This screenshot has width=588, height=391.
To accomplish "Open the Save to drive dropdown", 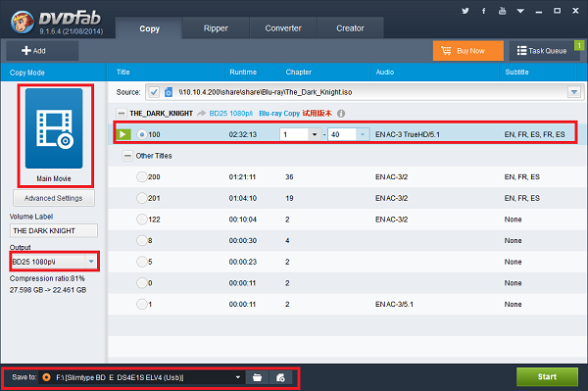I will pyautogui.click(x=238, y=377).
